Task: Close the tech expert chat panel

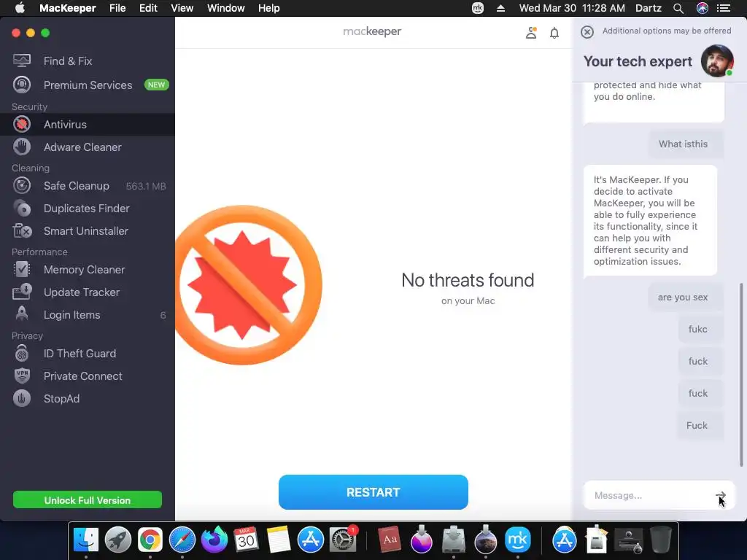Action: tap(587, 32)
